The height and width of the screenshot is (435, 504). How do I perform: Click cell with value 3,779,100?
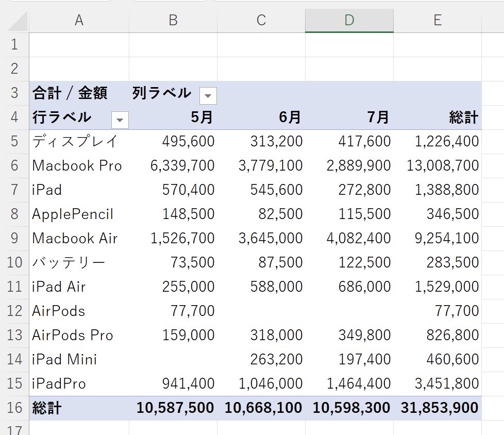tap(261, 166)
